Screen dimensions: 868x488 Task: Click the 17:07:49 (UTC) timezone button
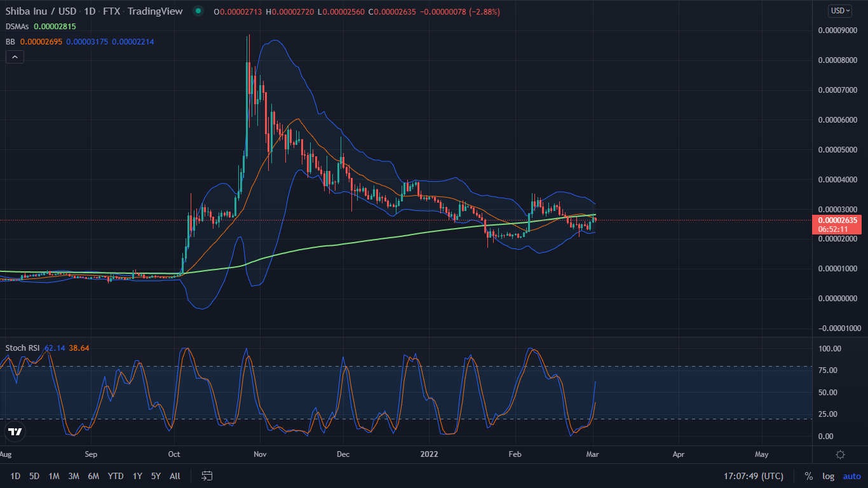click(753, 476)
